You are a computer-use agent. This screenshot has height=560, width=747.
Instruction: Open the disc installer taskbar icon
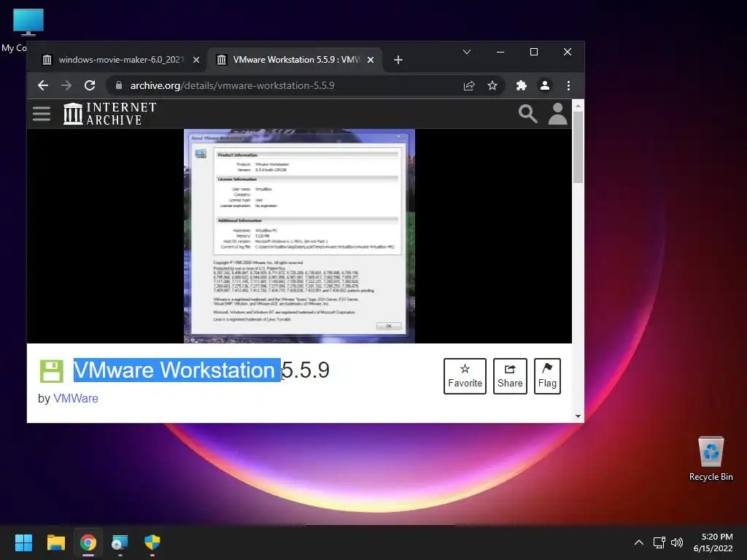pyautogui.click(x=120, y=542)
